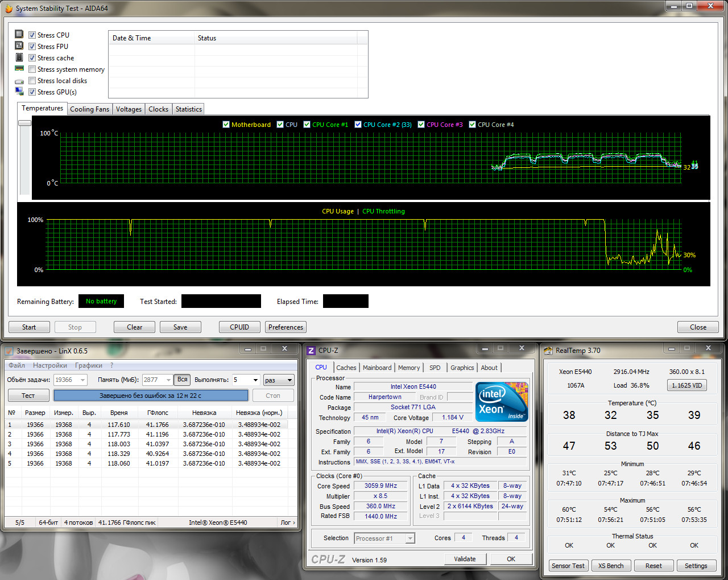728x580 pixels.
Task: Disable the Stress GPU(s) checkbox
Action: (x=32, y=92)
